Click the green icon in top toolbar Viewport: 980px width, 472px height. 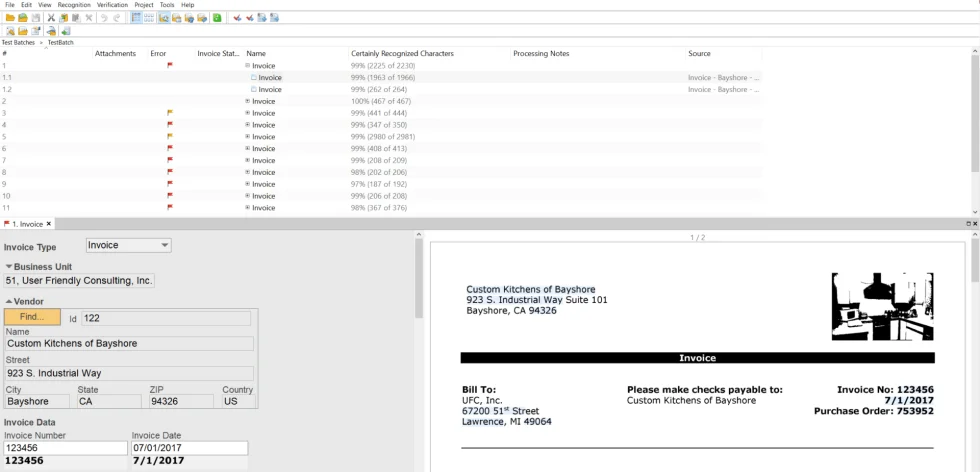click(217, 18)
